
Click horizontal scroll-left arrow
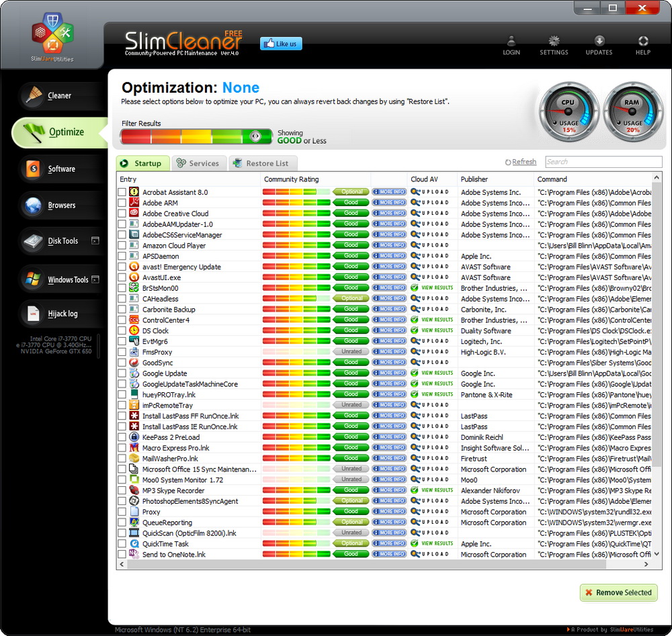[122, 565]
